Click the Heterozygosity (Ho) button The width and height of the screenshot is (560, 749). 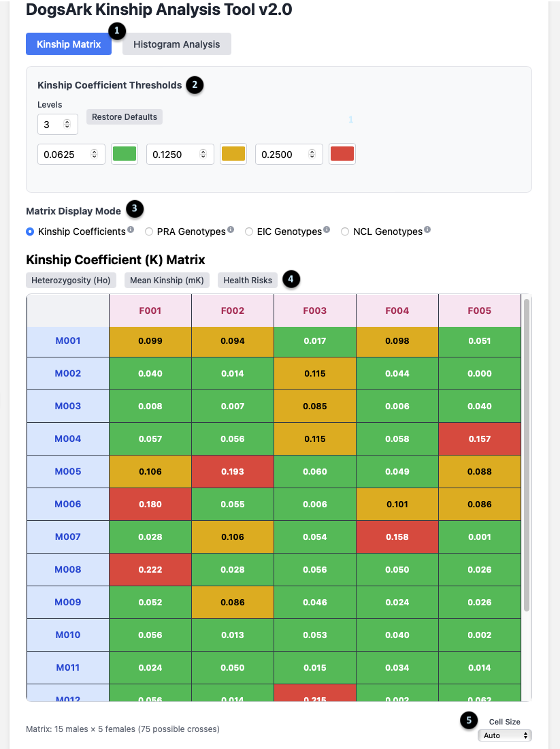point(71,280)
